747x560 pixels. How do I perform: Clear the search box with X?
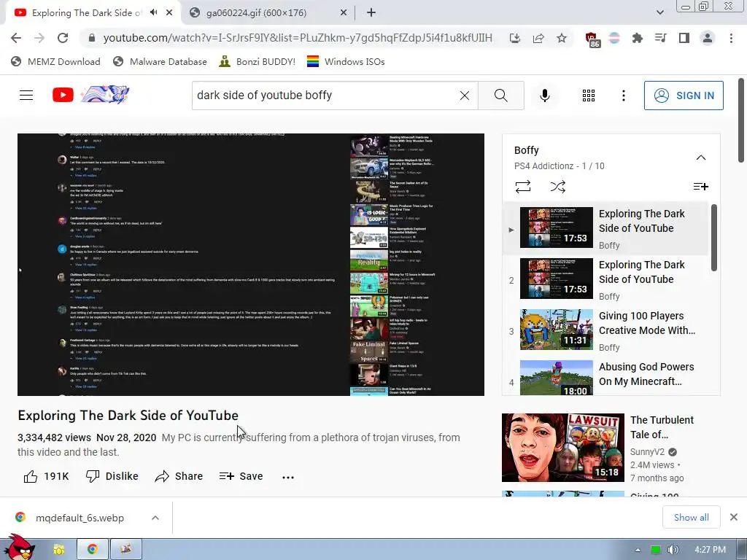point(465,96)
